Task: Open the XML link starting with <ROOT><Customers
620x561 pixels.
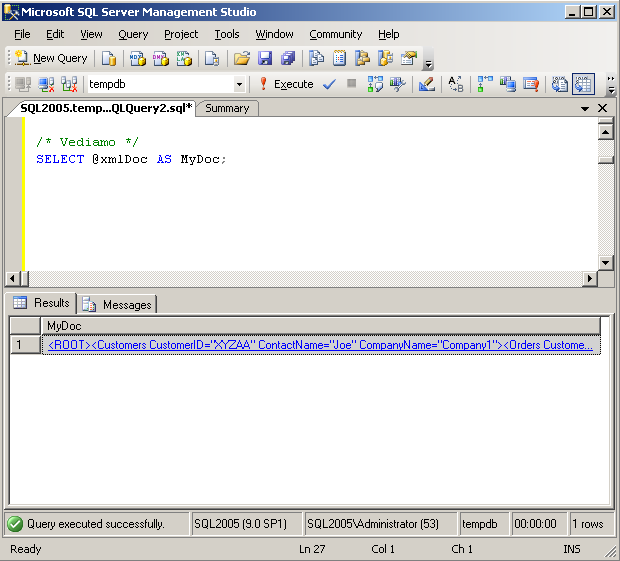Action: click(x=320, y=345)
